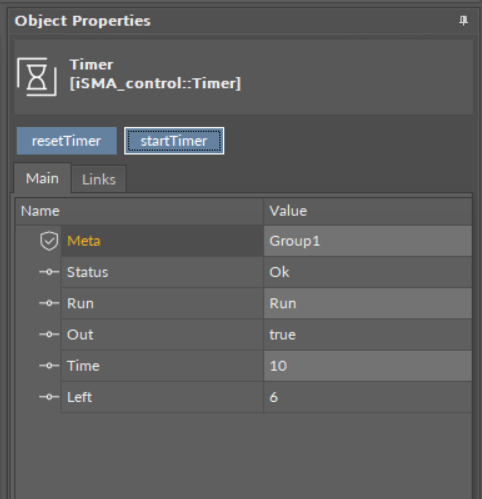Click the slot icon beside Left
Viewport: 482px width, 499px height.
pos(49,397)
